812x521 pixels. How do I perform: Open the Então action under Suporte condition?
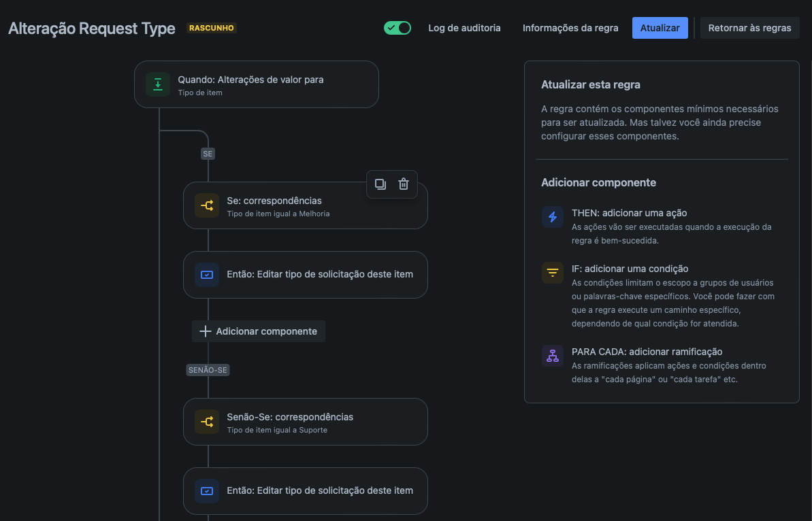[x=306, y=491]
